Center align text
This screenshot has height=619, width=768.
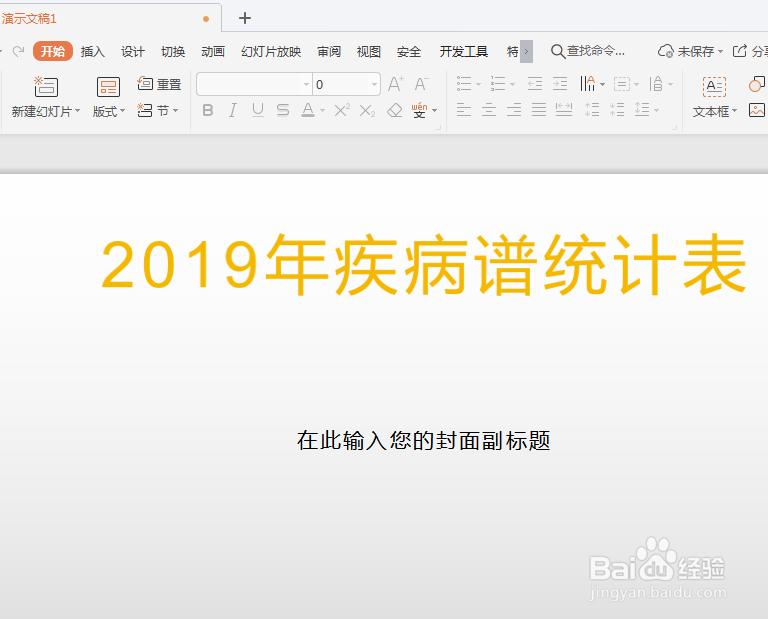pyautogui.click(x=489, y=110)
